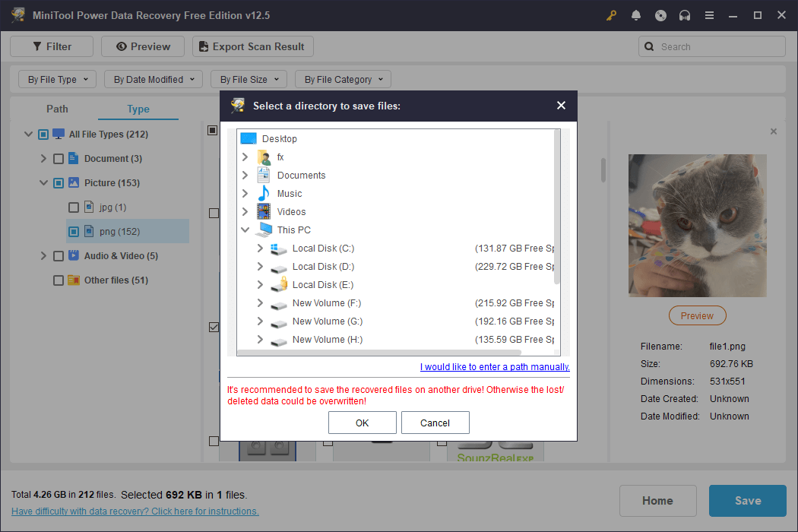Viewport: 798px width, 532px height.
Task: Open the headset support icon
Action: click(x=685, y=15)
